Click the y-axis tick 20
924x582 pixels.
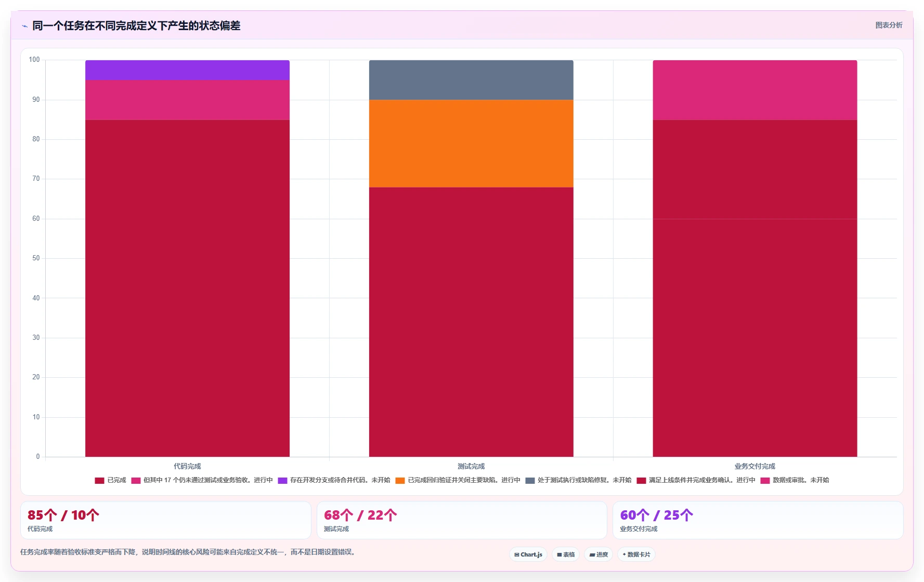pos(36,377)
